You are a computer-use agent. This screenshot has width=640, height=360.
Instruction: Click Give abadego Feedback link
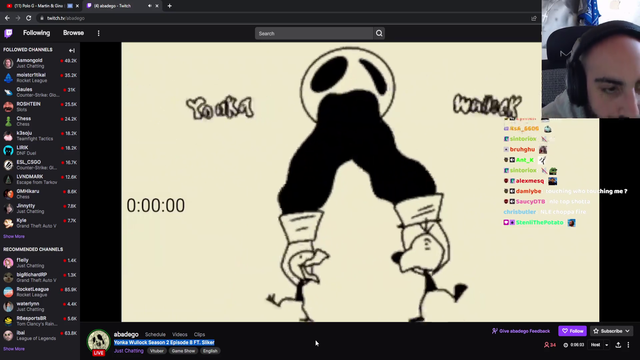pos(521,331)
